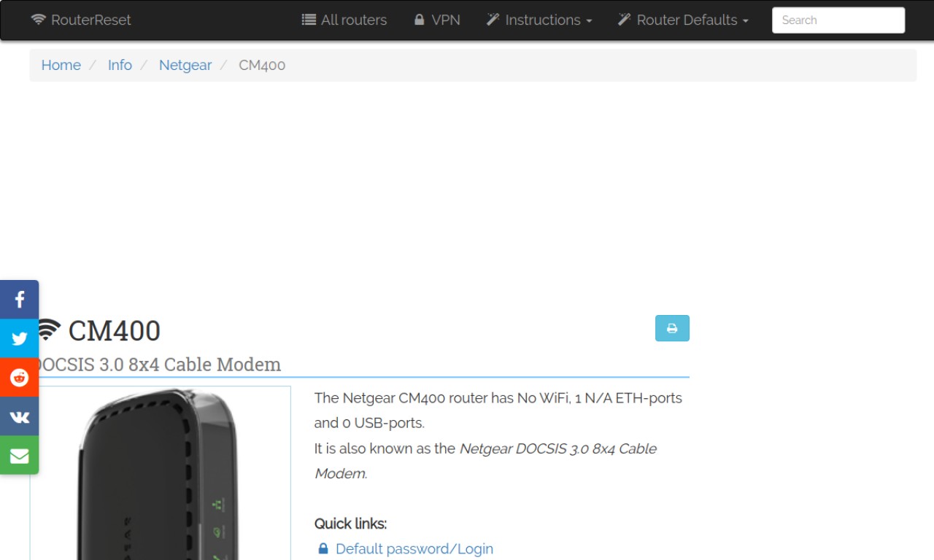934x560 pixels.
Task: Click the CM400 router image
Action: pyautogui.click(x=161, y=473)
